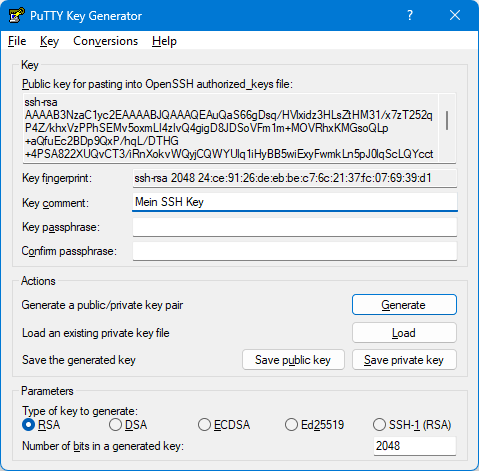Viewport: 479px width, 471px height.
Task: Click Save public key button
Action: pyautogui.click(x=293, y=360)
